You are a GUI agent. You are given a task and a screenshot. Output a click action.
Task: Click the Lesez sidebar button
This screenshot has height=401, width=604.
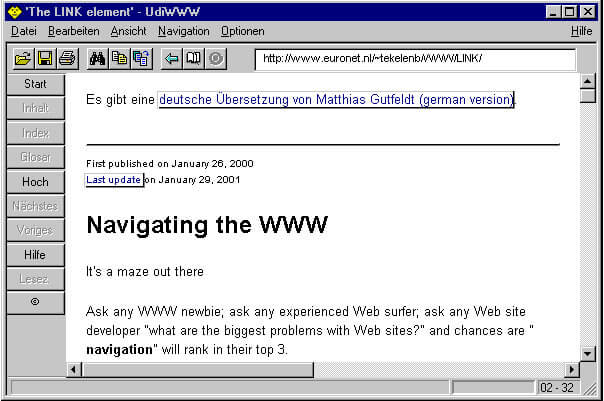click(x=35, y=279)
